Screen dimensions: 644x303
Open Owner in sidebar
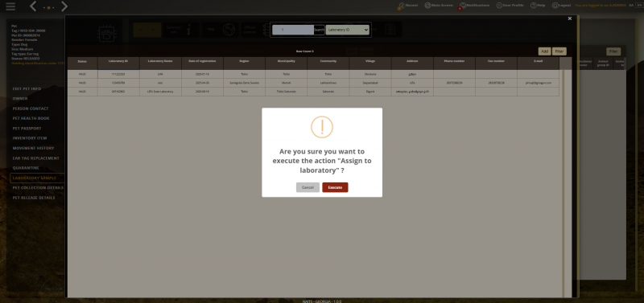click(x=20, y=99)
